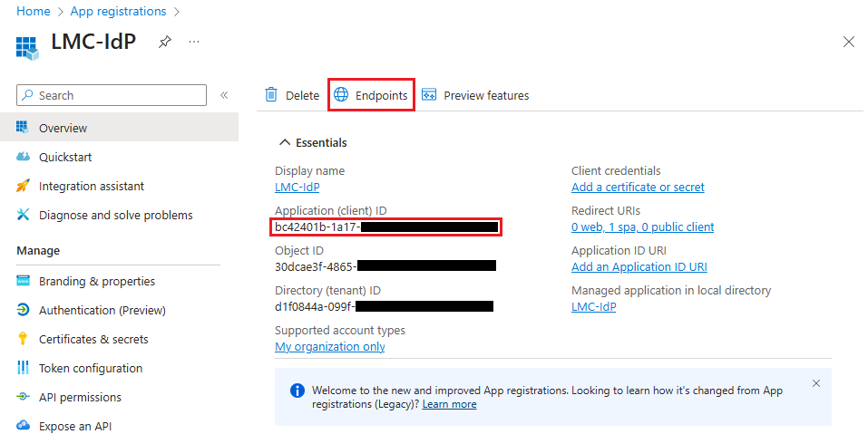The image size is (868, 434).
Task: Select Overview in the sidebar
Action: [x=63, y=128]
